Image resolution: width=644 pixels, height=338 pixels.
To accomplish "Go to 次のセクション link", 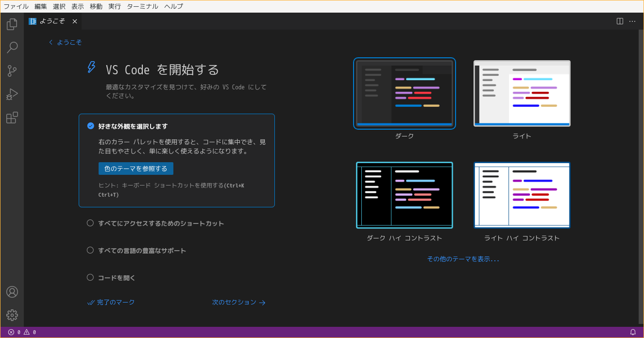I will tap(239, 302).
